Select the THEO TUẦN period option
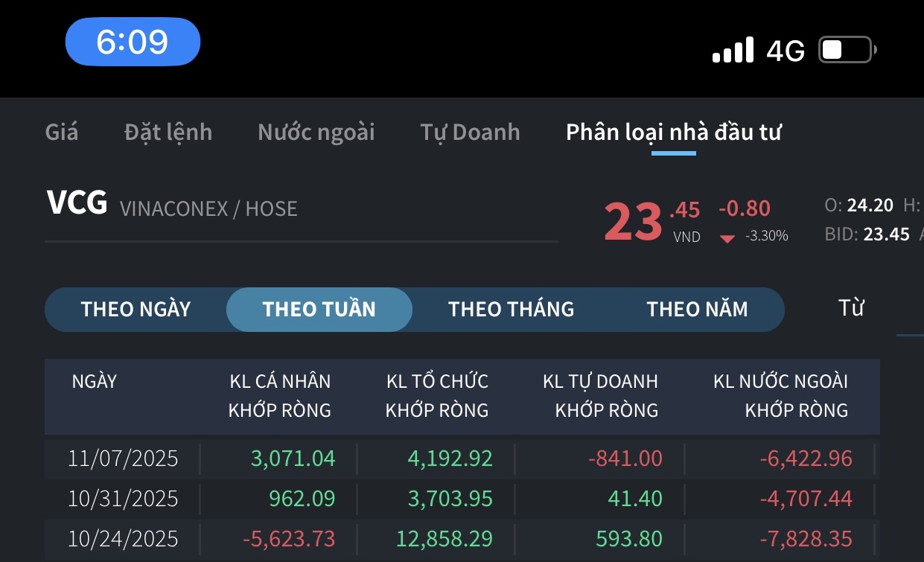This screenshot has width=924, height=562. coord(319,309)
